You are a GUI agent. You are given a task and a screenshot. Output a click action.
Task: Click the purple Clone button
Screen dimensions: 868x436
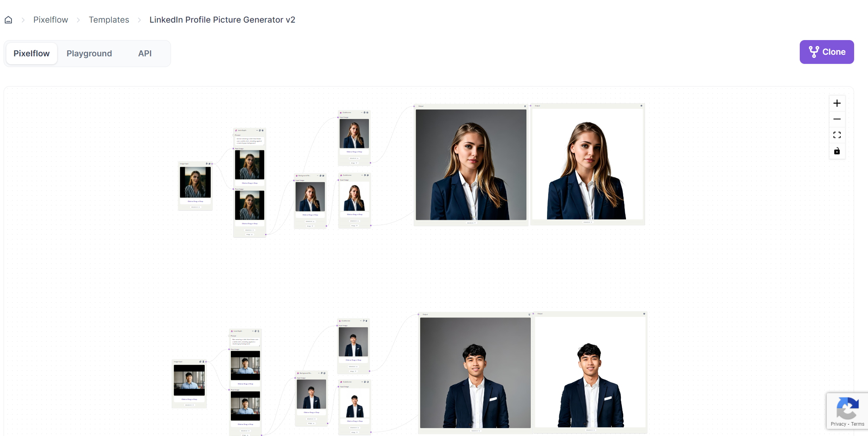[827, 52]
